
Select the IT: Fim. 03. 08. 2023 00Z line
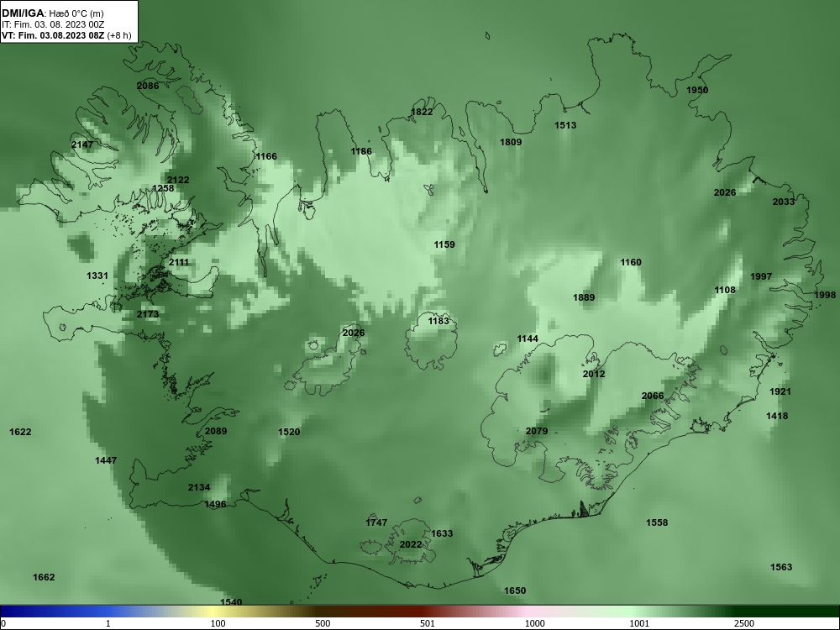[52, 24]
